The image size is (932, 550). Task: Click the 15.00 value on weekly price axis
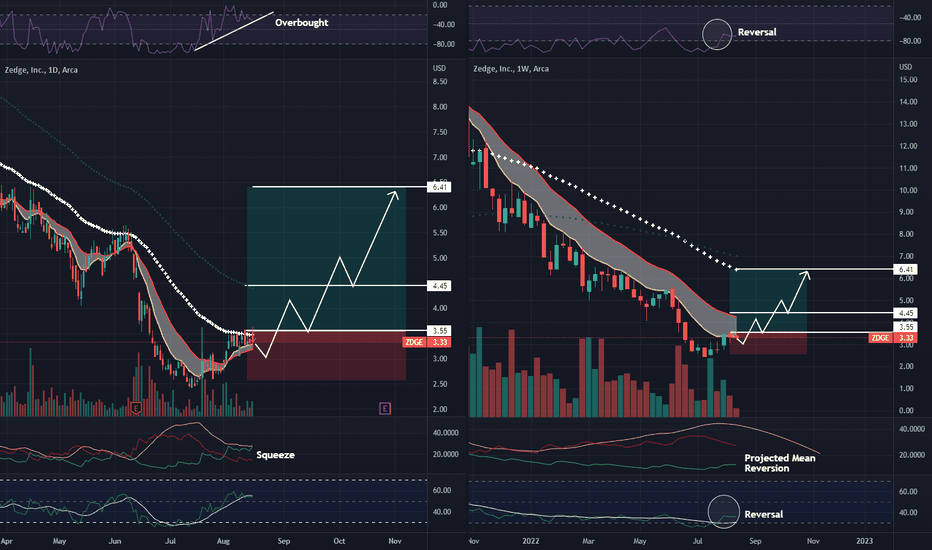[x=908, y=80]
